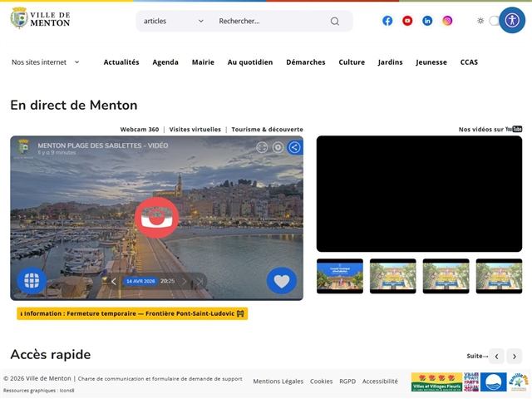The image size is (532, 399).
Task: Select the 'Tourisme & découverte' link
Action: click(x=268, y=130)
